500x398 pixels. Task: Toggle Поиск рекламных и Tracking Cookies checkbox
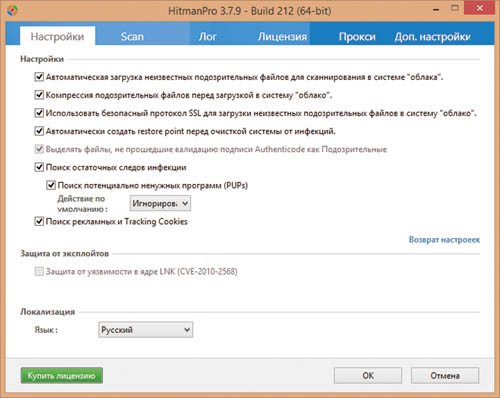click(39, 221)
